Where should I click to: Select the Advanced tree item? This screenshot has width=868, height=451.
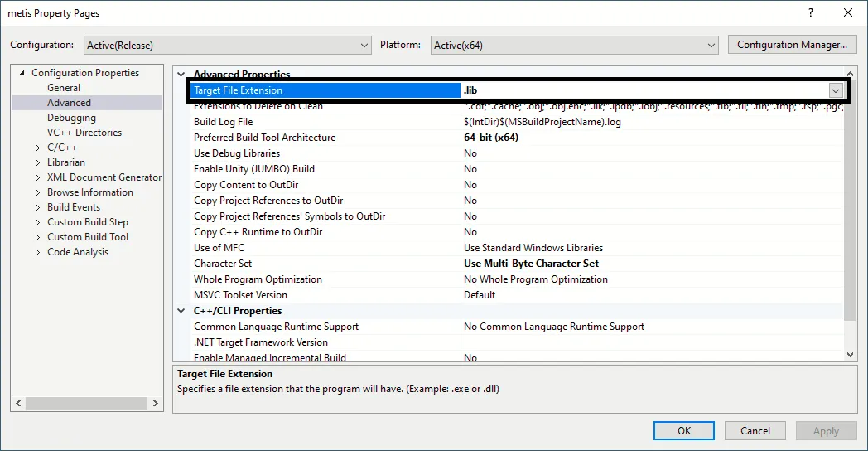[69, 103]
